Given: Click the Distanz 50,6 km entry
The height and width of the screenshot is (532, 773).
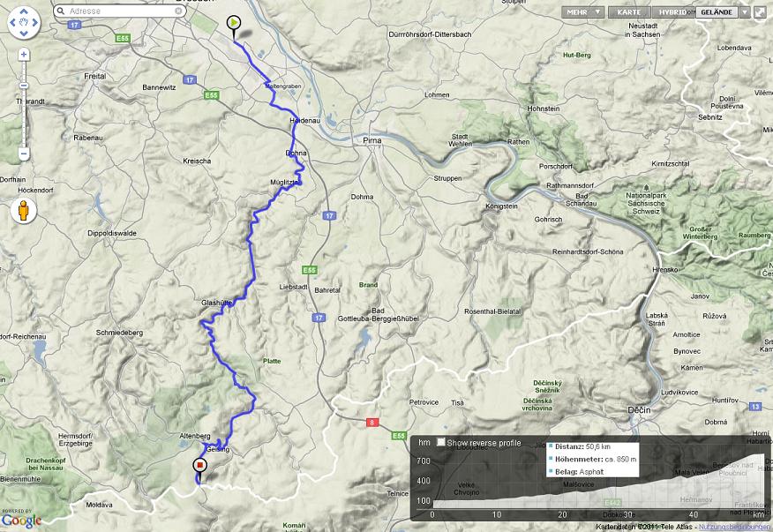Looking at the screenshot, I should point(582,446).
